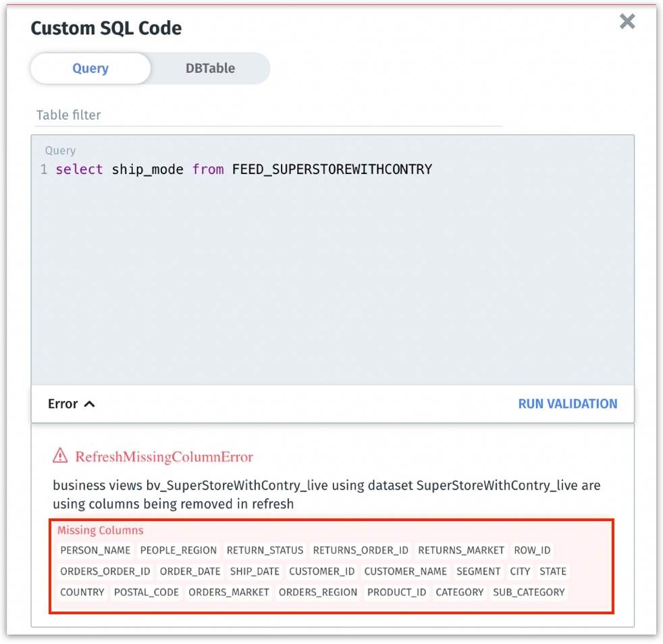Select the PEOPLE_REGION column tag

coord(178,550)
